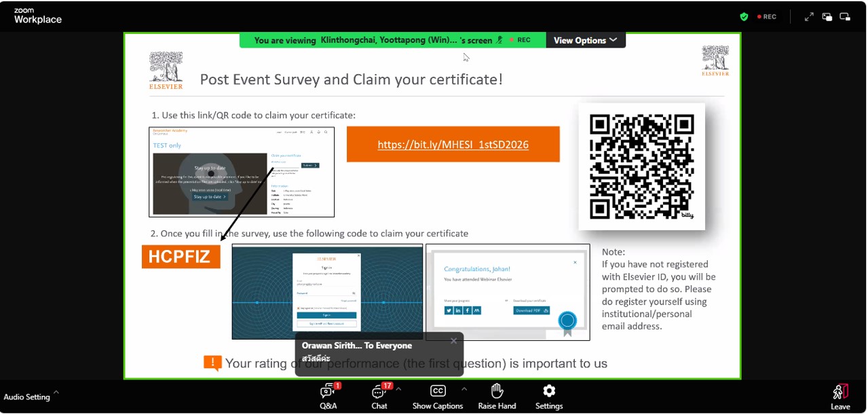Viewport: 868px width, 415px height.
Task: Click the QR code image
Action: tap(641, 166)
